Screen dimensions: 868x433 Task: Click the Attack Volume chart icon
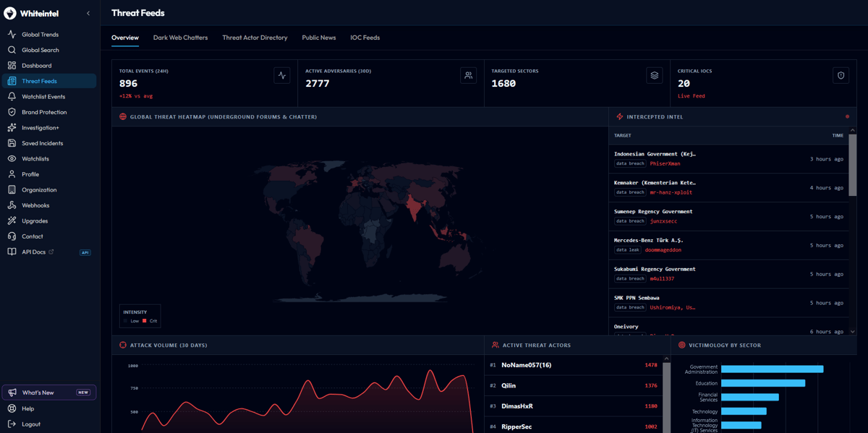point(123,346)
